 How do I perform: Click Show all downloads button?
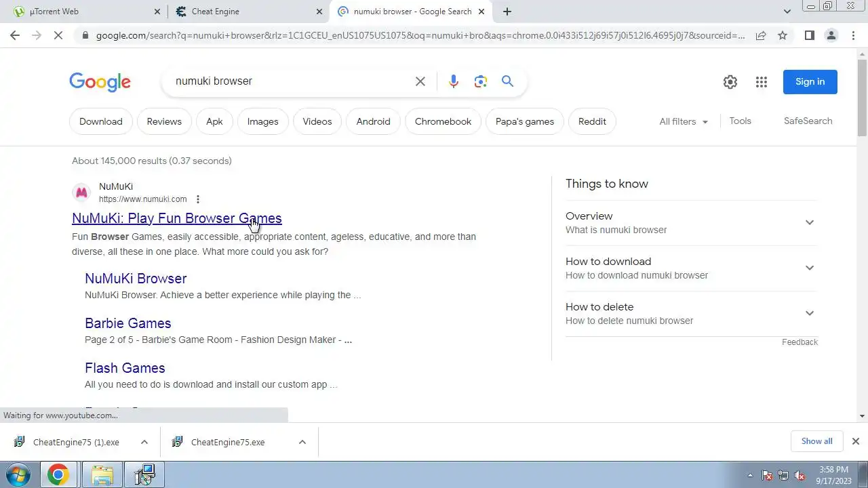coord(816,441)
